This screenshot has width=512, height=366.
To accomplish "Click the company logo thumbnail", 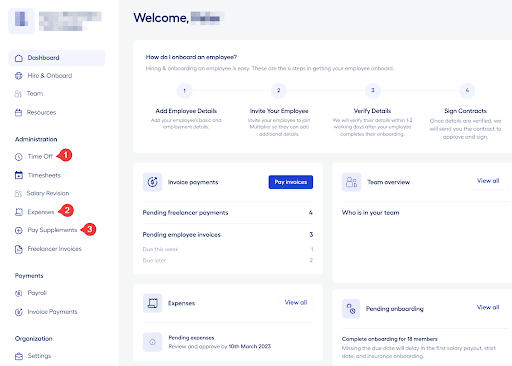I will 21,21.
